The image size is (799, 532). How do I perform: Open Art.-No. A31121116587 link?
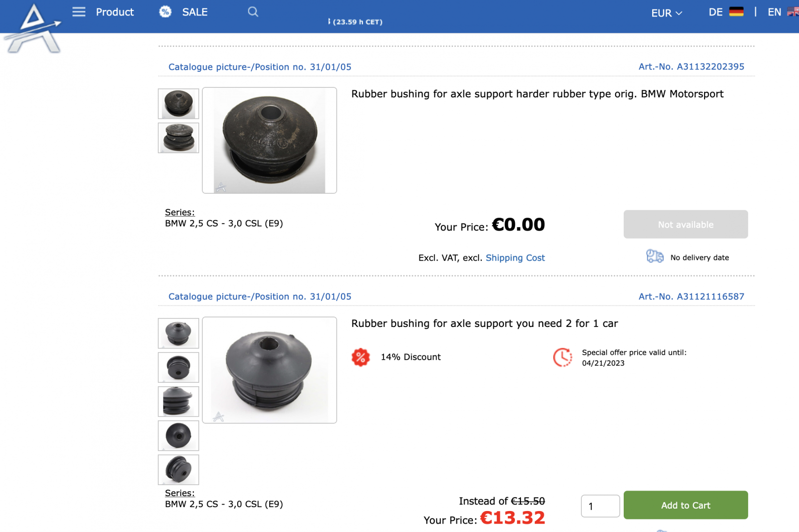(692, 296)
